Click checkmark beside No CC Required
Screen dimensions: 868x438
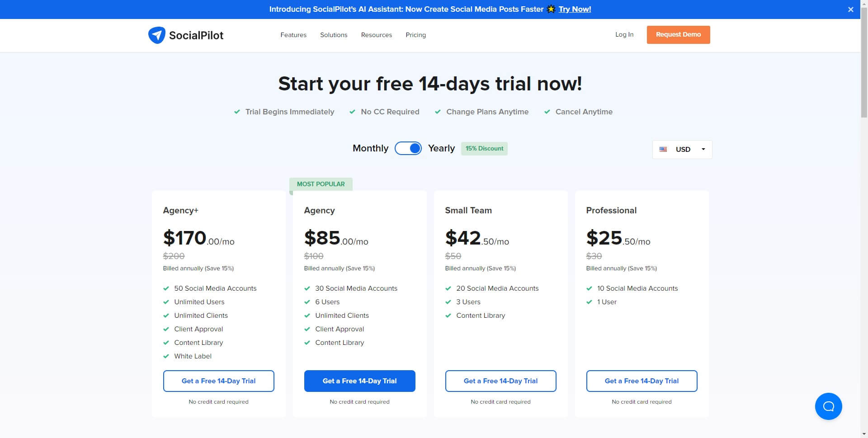pyautogui.click(x=352, y=112)
